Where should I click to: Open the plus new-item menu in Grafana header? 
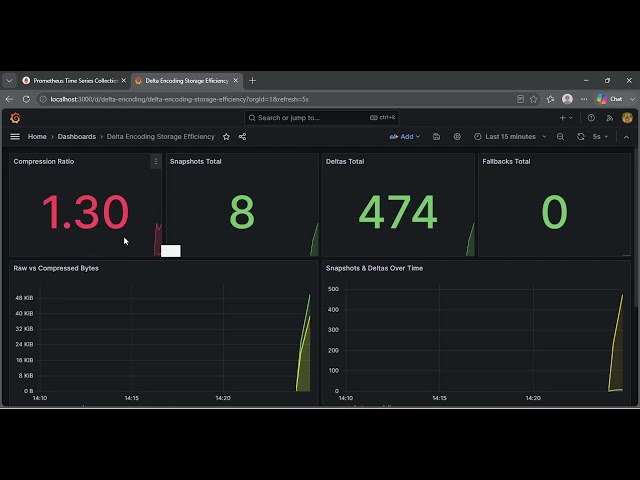(x=566, y=118)
